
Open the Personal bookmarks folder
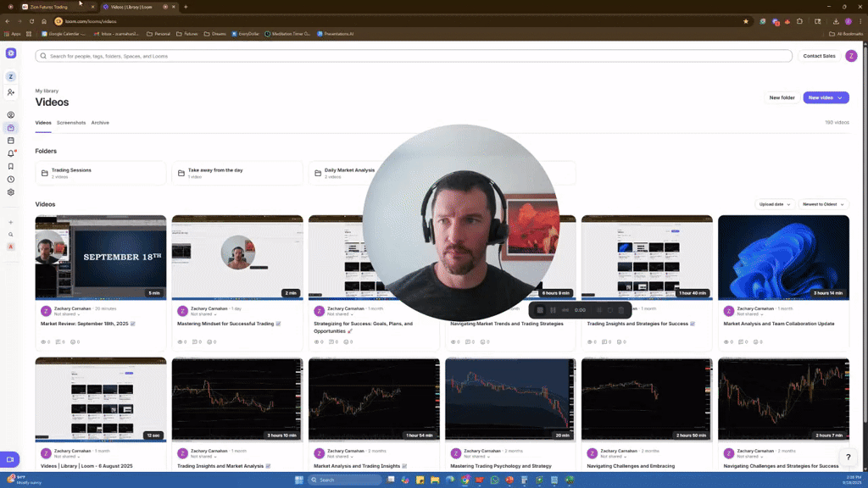tap(159, 34)
